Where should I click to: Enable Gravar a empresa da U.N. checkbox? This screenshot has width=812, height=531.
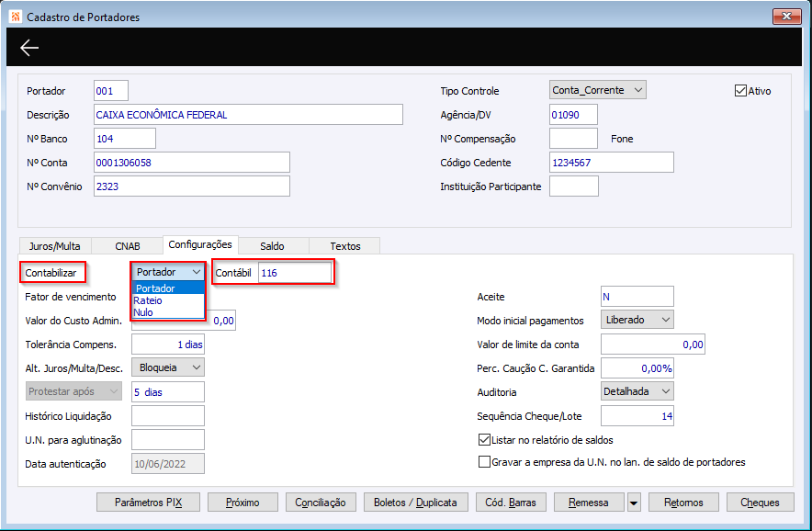[484, 461]
